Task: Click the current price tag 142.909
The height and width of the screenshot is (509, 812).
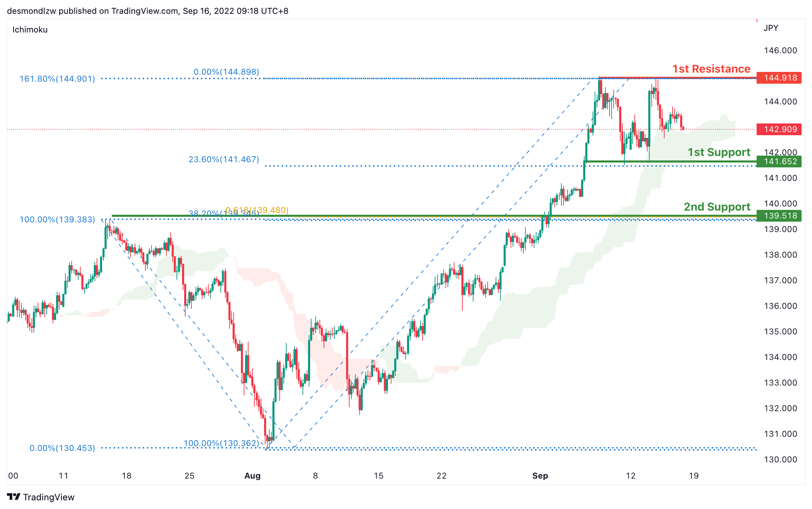Action: pyautogui.click(x=779, y=129)
